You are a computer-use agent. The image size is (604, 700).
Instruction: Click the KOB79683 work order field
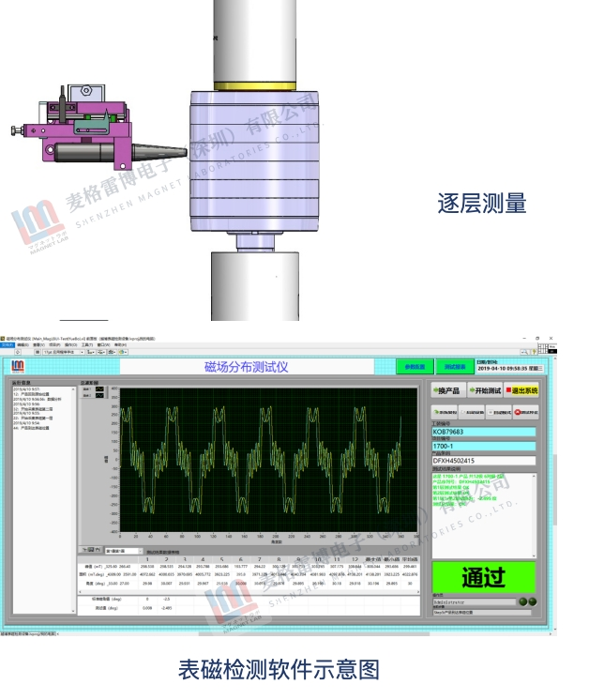click(x=483, y=432)
